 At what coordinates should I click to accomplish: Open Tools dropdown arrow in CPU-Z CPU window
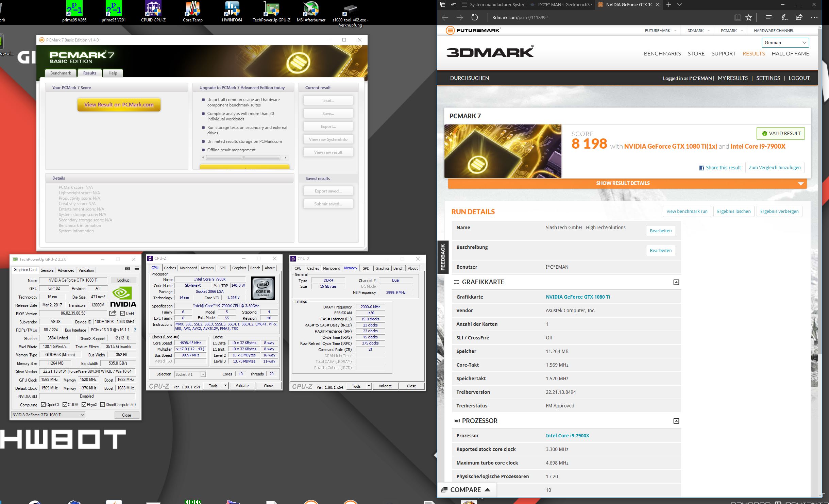coord(225,386)
